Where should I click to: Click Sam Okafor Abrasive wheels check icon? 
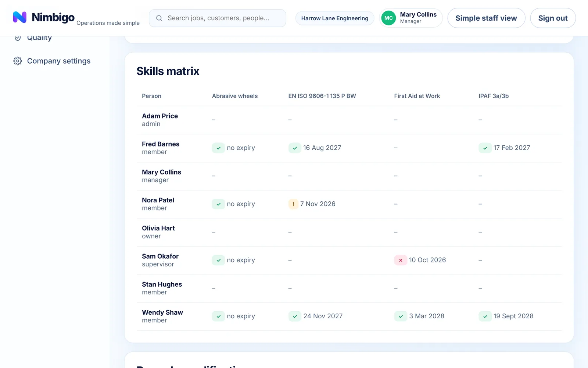tap(218, 260)
